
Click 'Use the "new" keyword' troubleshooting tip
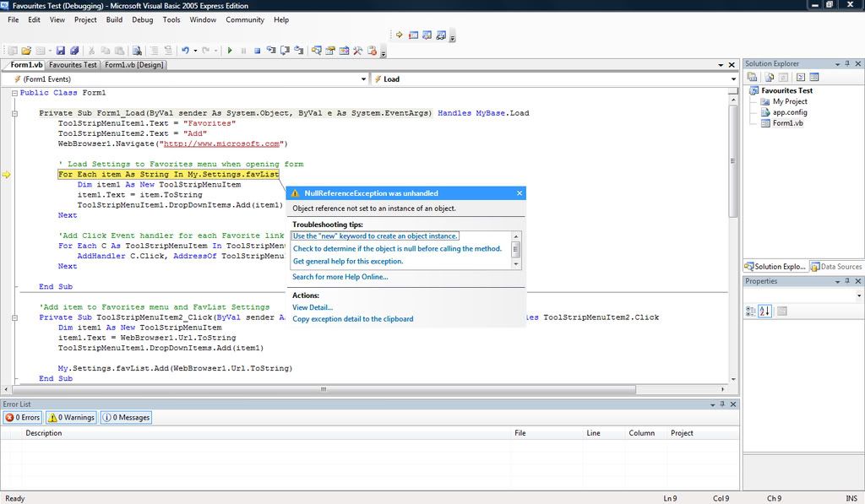pyautogui.click(x=375, y=236)
